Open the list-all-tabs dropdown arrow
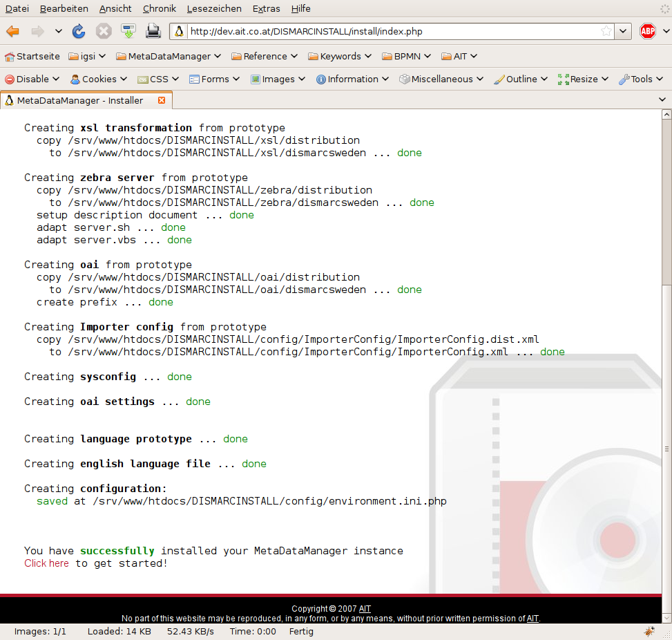 662,100
